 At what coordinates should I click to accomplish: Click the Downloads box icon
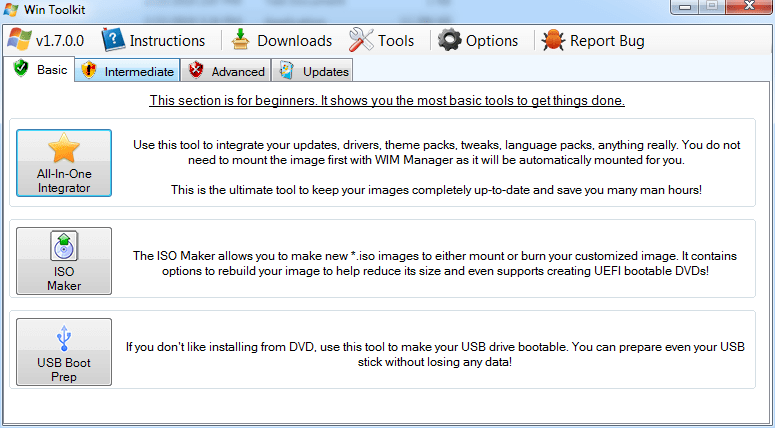241,40
